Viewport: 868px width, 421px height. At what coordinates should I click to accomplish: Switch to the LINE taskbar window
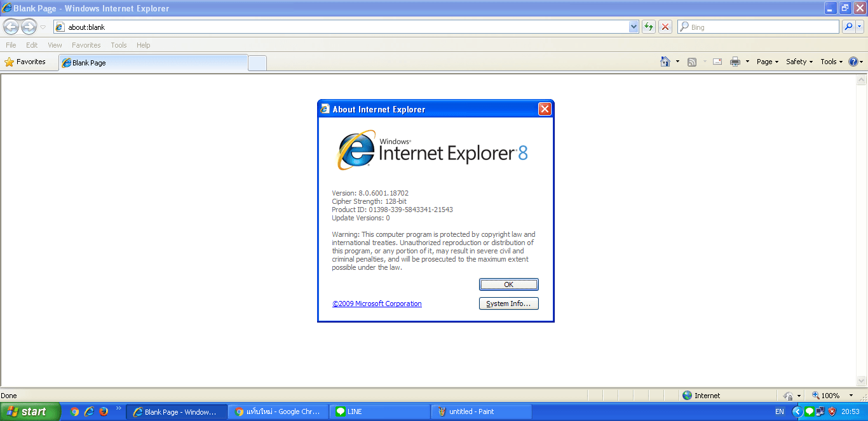click(380, 411)
